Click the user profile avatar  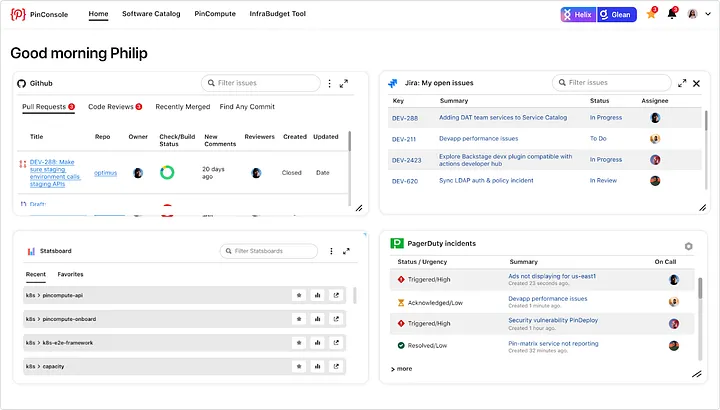[692, 14]
